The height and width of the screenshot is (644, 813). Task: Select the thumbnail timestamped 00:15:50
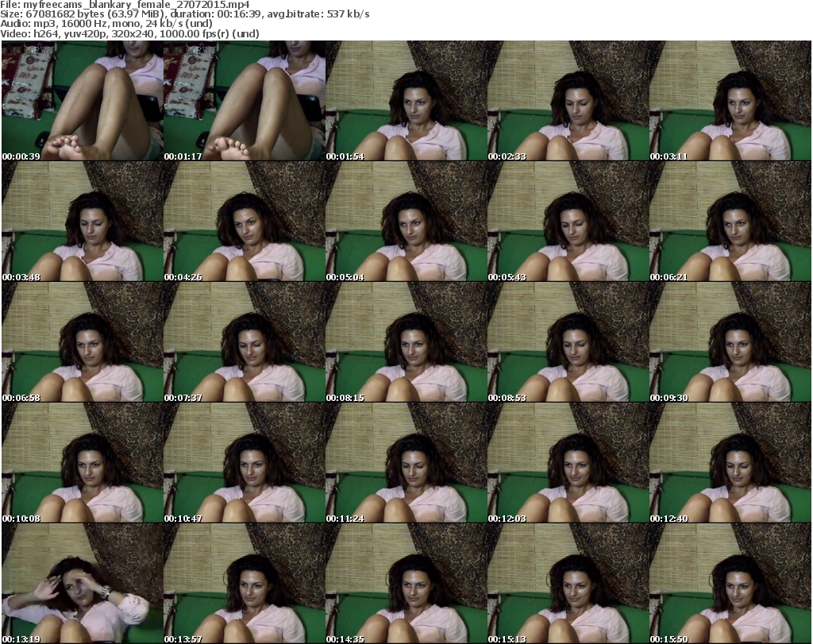pyautogui.click(x=730, y=584)
